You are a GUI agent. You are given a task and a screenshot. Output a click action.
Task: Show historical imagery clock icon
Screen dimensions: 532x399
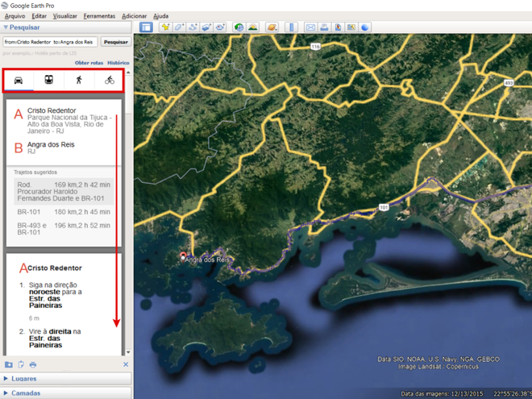coord(239,27)
